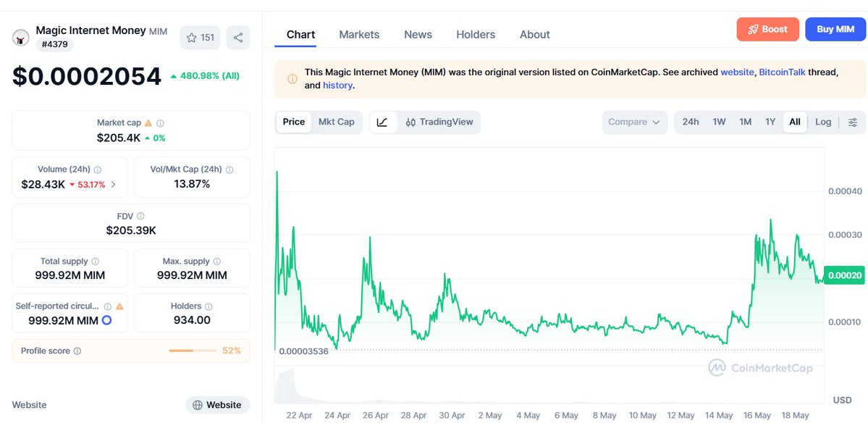Click the green 0.00020 current price tag
This screenshot has width=868, height=423.
click(844, 275)
